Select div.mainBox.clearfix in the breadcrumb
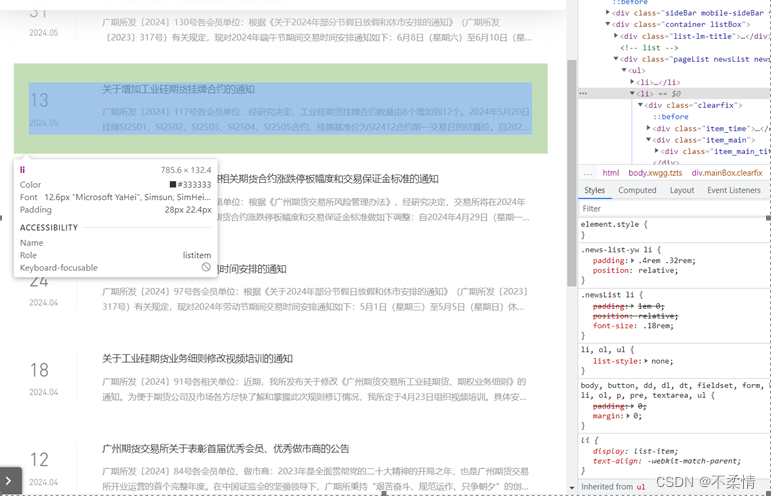The width and height of the screenshot is (771, 499). click(727, 173)
